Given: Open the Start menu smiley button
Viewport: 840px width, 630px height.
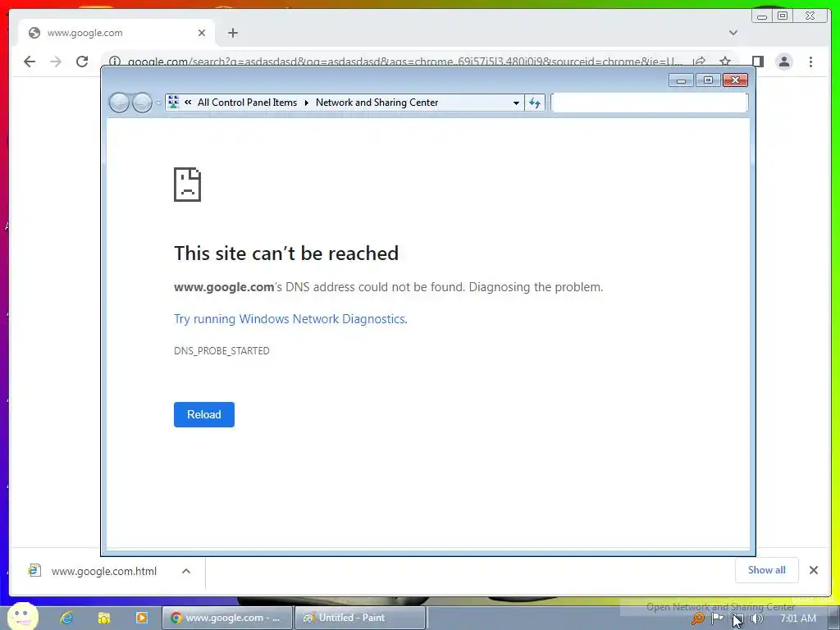Looking at the screenshot, I should click(22, 617).
